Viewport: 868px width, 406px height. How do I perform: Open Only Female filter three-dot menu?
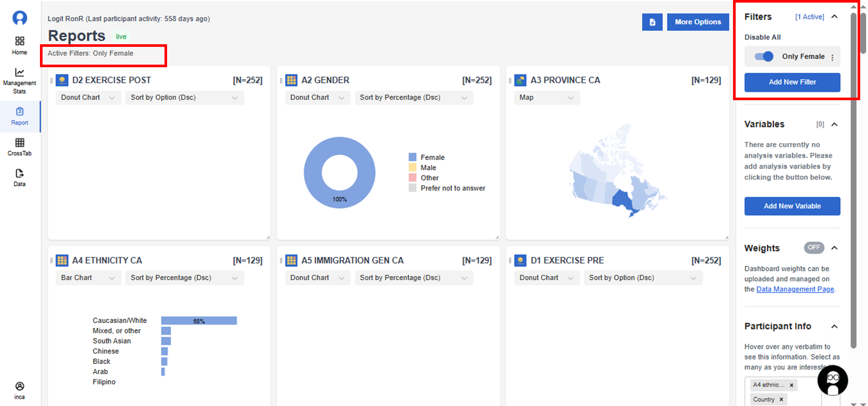coord(832,57)
